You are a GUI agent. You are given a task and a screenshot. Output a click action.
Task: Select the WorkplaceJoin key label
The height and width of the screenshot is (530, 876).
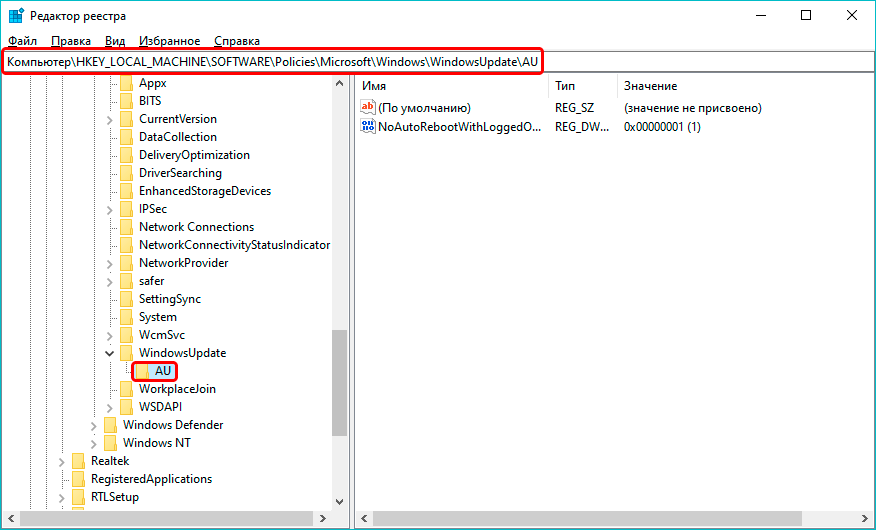click(x=177, y=389)
